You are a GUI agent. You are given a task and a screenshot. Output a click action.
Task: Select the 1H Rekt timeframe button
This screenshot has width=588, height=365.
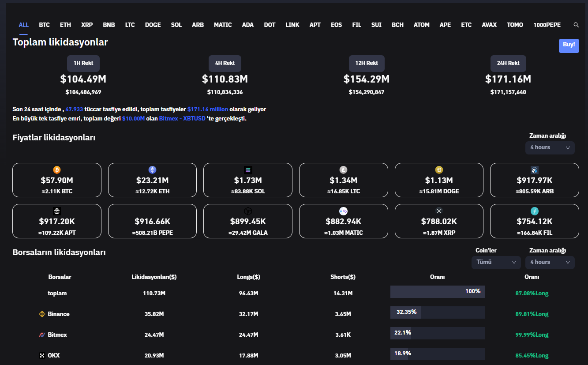(x=83, y=63)
